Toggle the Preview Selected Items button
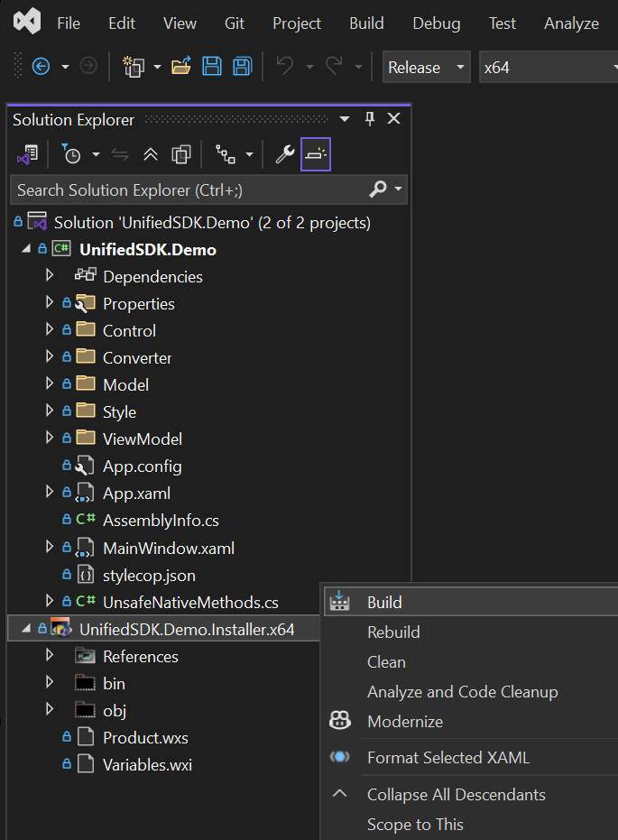The image size is (618, 840). click(316, 154)
